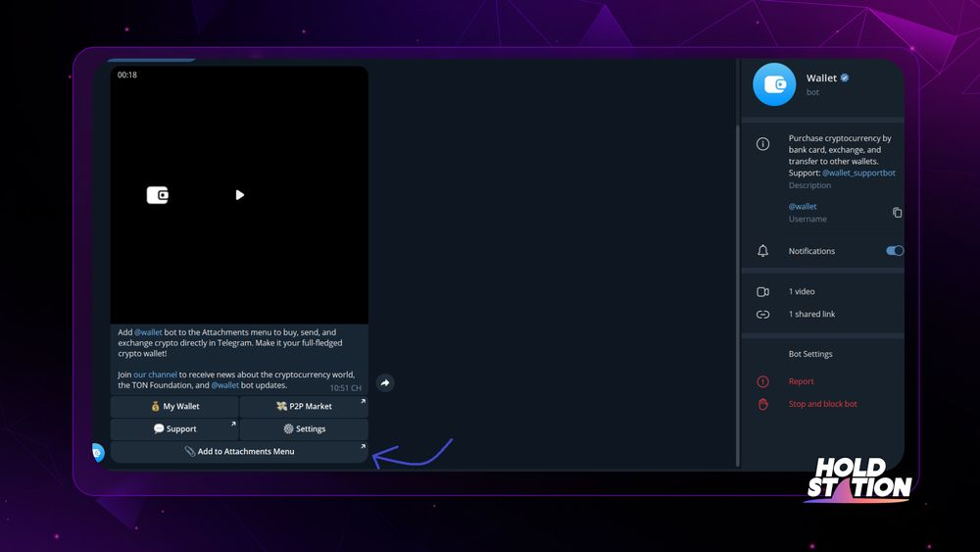Click the Notifications bell icon

762,251
